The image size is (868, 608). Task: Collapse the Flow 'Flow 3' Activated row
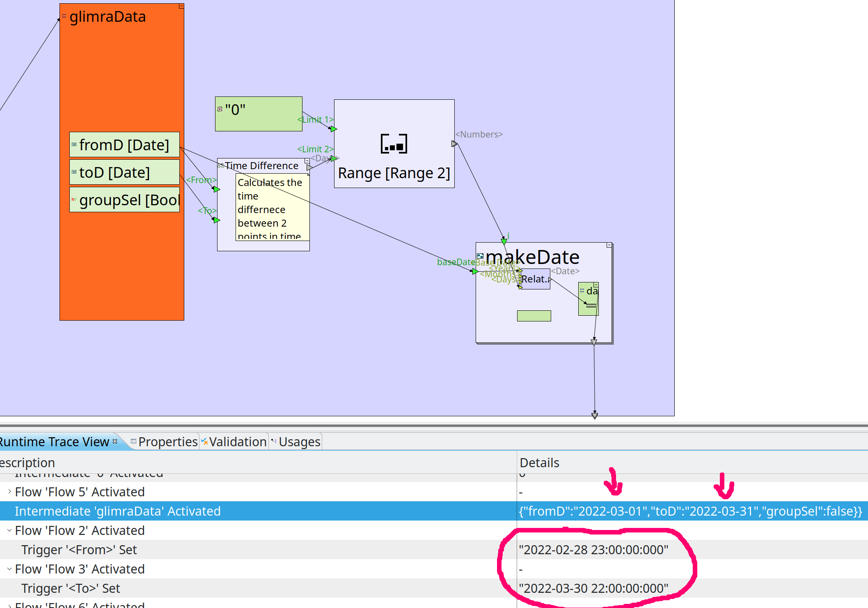pyautogui.click(x=9, y=569)
